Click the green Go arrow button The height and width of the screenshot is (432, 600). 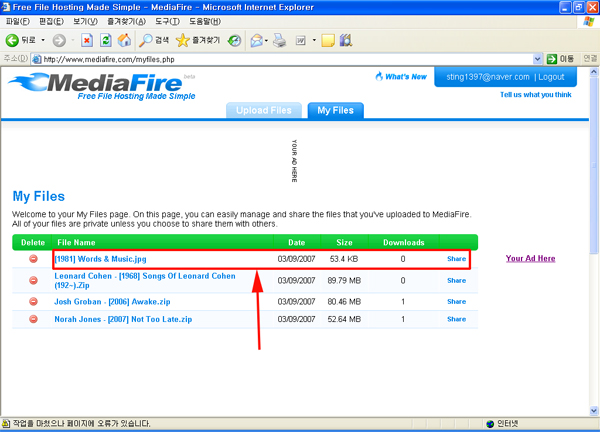(552, 59)
